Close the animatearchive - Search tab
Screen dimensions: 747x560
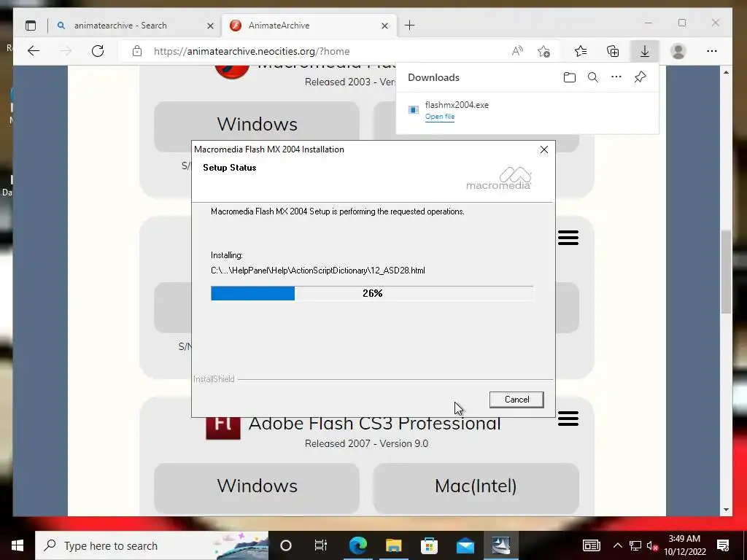click(x=210, y=26)
